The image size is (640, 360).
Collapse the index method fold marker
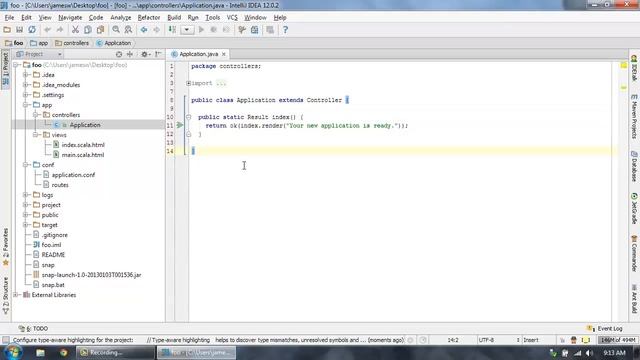point(189,117)
